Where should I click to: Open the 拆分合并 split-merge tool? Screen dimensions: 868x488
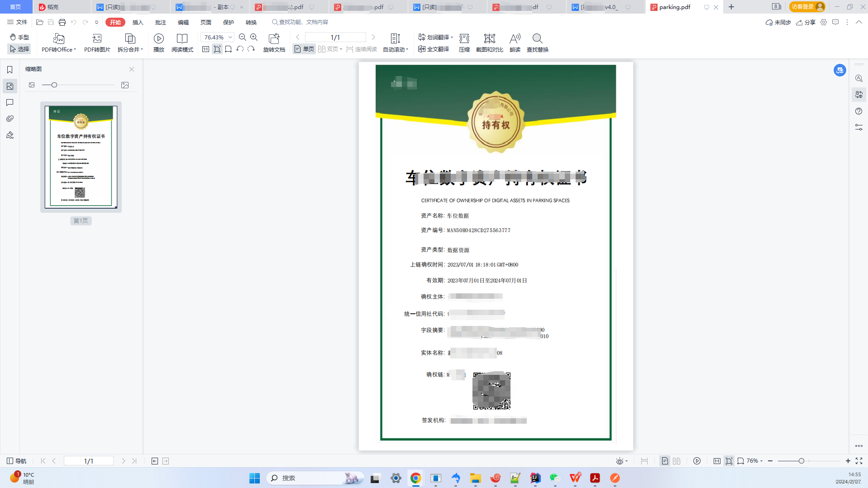128,42
